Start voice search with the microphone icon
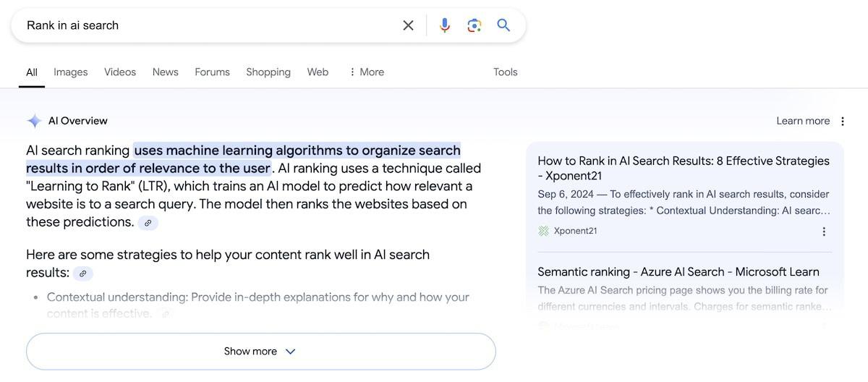Viewport: 868px width, 382px height. (x=445, y=25)
